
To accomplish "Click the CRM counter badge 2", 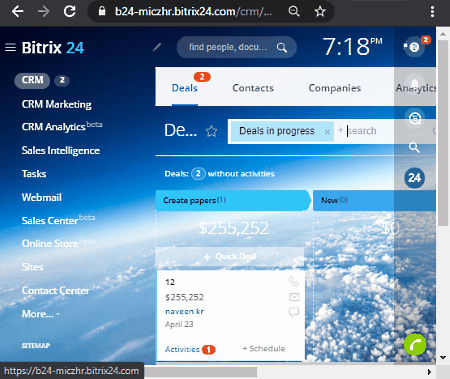I will click(62, 80).
